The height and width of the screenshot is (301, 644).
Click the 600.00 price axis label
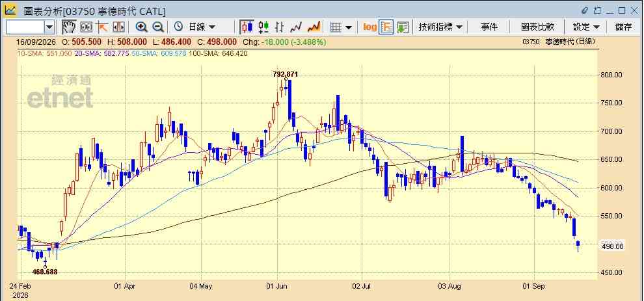click(613, 188)
